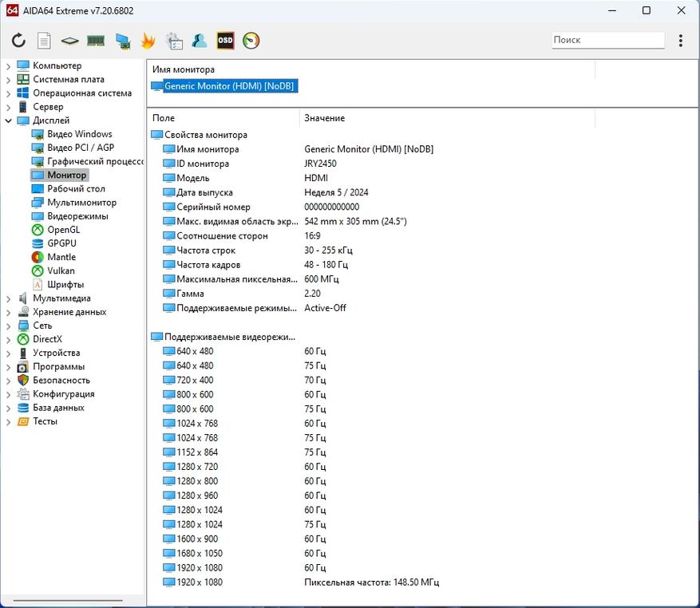
Task: Click the Refresh toolbar icon
Action: 18,41
